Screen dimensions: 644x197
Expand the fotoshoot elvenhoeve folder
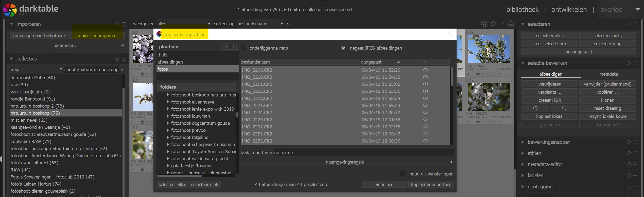point(168,102)
